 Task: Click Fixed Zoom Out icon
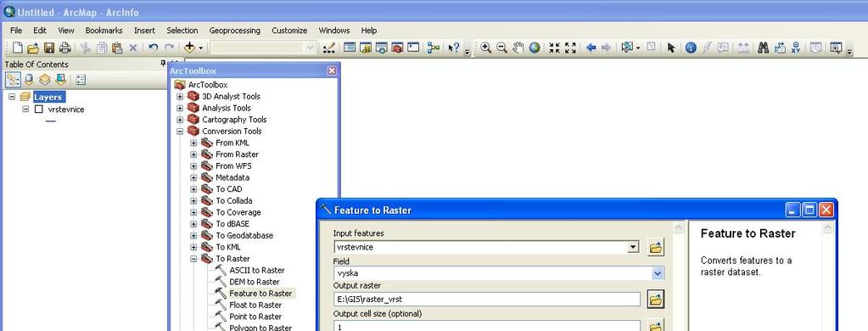pos(570,48)
